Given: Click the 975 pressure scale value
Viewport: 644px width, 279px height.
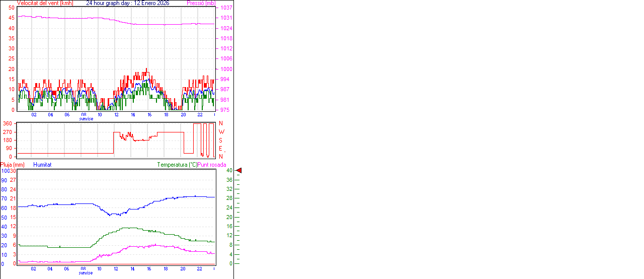Looking at the screenshot, I should 224,110.
